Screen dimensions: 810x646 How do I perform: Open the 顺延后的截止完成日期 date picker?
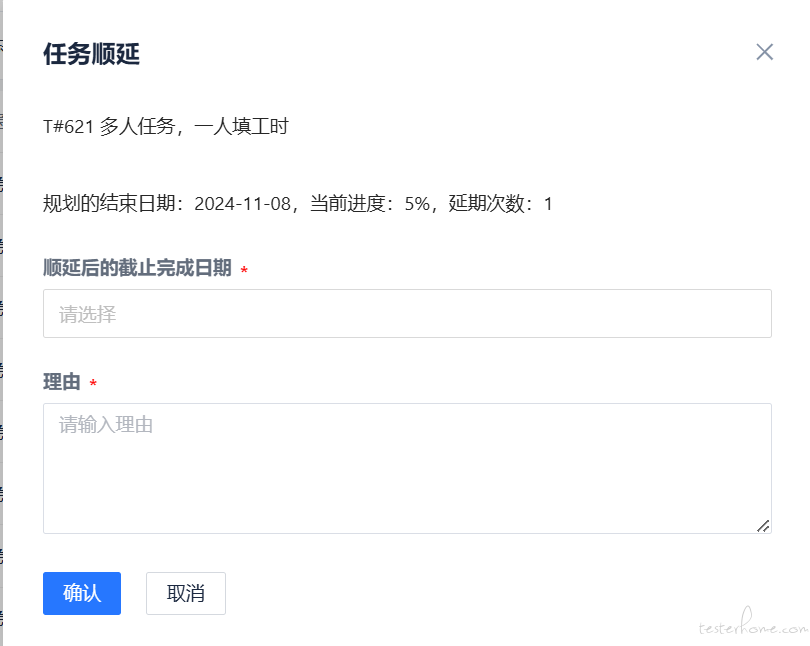click(x=407, y=313)
